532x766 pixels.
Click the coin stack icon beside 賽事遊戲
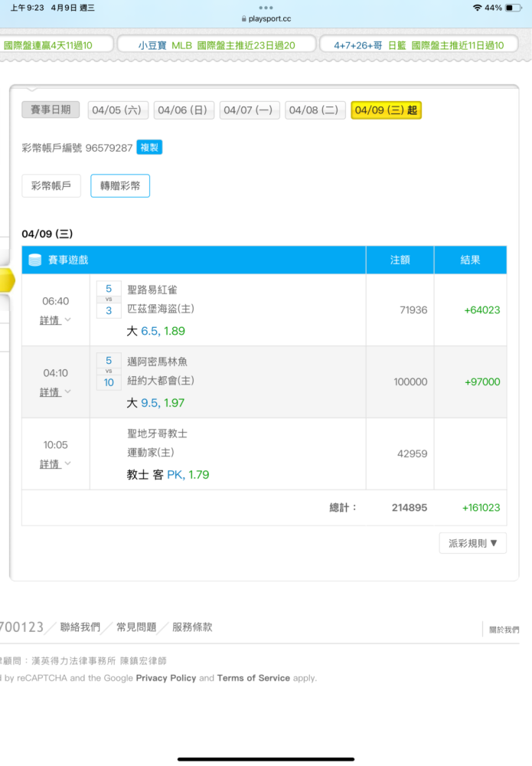[x=34, y=260]
